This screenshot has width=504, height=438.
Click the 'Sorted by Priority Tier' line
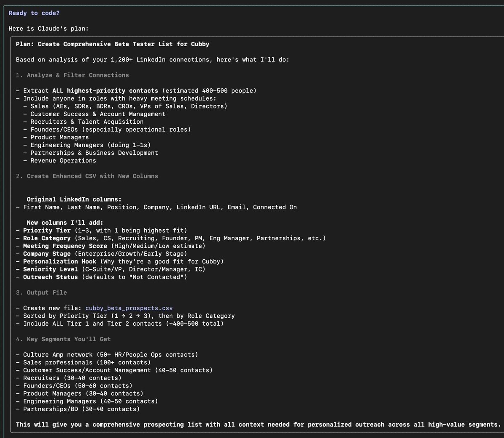[x=125, y=316]
